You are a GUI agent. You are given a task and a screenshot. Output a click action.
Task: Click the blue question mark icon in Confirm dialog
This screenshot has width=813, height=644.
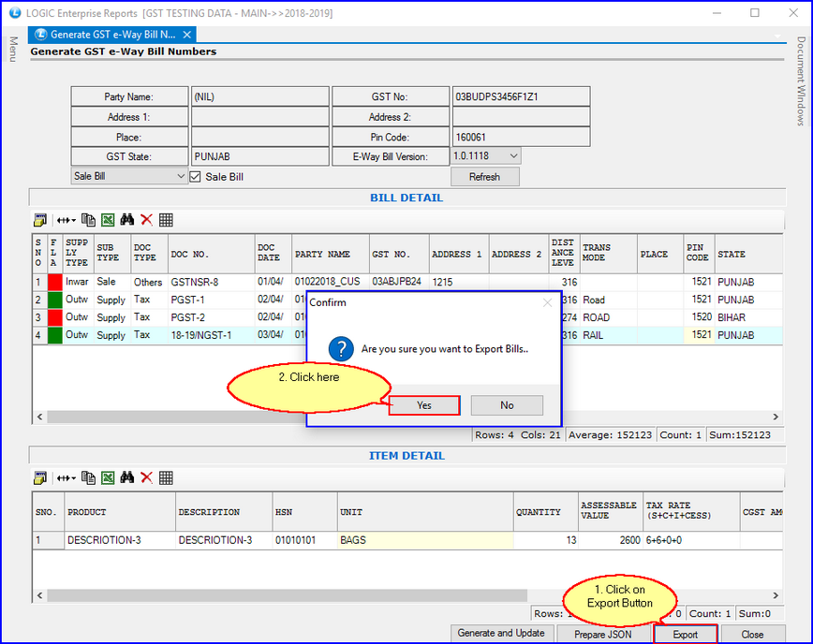[341, 349]
